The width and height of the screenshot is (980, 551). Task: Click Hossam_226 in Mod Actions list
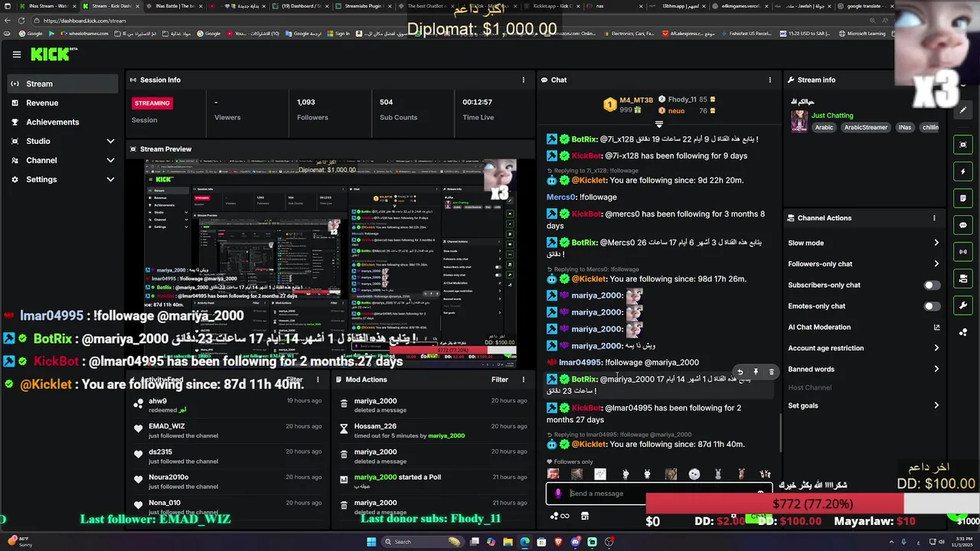click(x=375, y=426)
